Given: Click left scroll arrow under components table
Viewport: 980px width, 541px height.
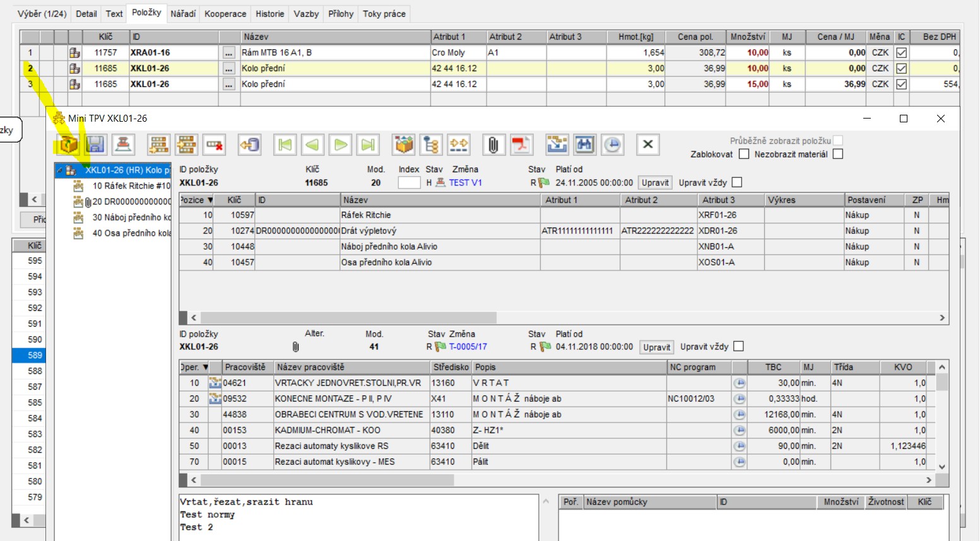Looking at the screenshot, I should point(194,318).
